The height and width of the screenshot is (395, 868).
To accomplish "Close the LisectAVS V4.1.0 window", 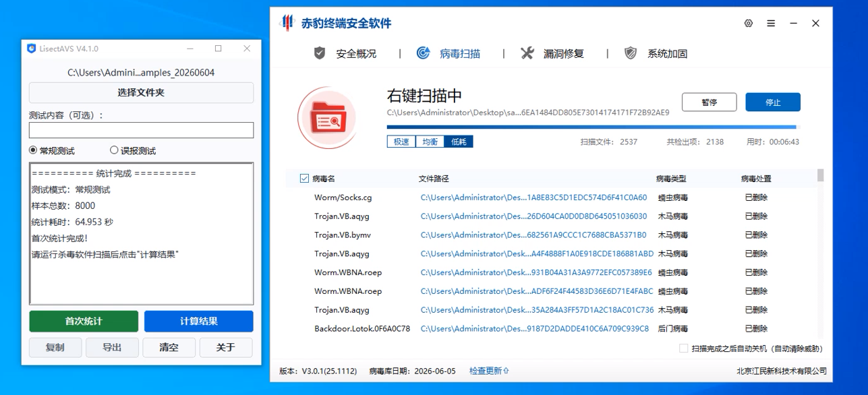I will (x=247, y=49).
